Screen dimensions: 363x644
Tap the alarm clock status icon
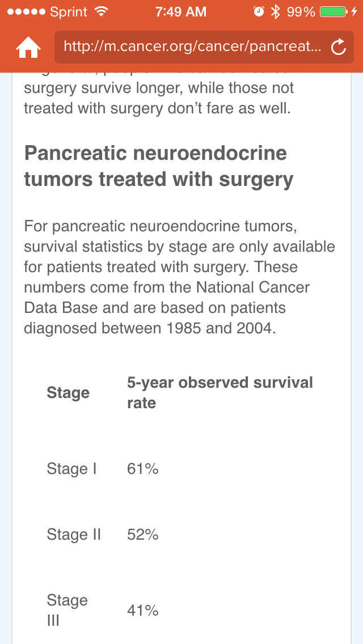(x=259, y=11)
